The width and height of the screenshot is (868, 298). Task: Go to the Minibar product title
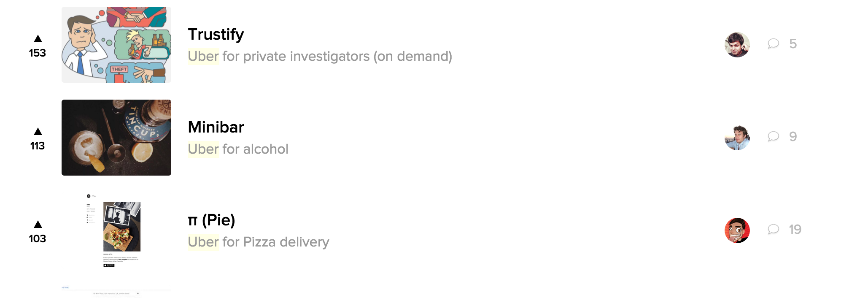click(216, 127)
